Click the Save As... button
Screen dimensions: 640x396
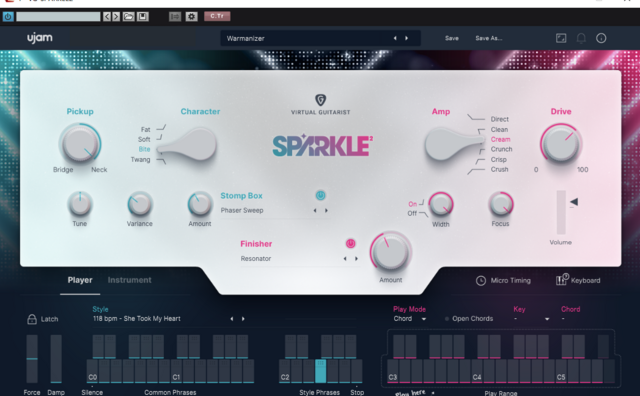click(x=489, y=38)
